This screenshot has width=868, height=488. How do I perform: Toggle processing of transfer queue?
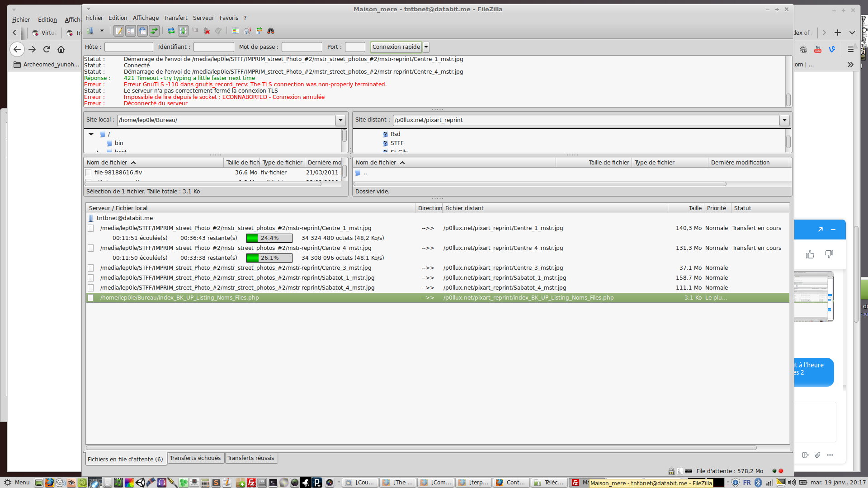(183, 31)
